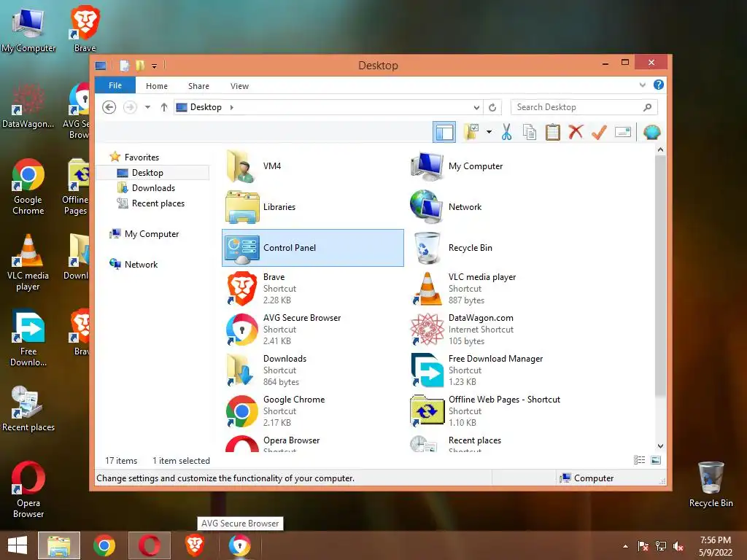The width and height of the screenshot is (747, 560).
Task: Select the Downloads shortcut in file list
Action: point(312,370)
